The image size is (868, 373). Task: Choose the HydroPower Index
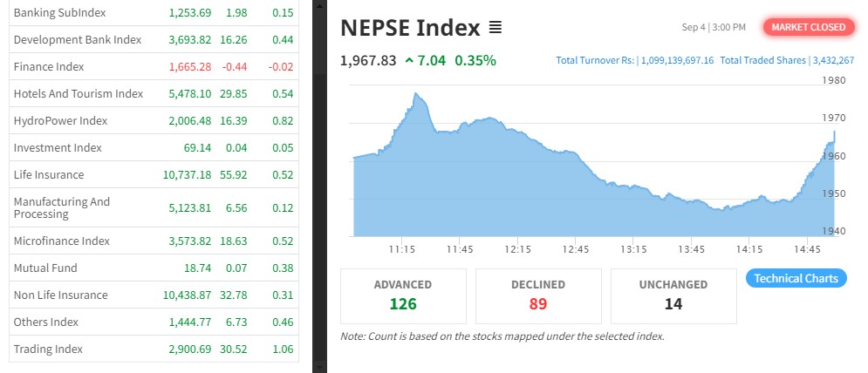60,121
